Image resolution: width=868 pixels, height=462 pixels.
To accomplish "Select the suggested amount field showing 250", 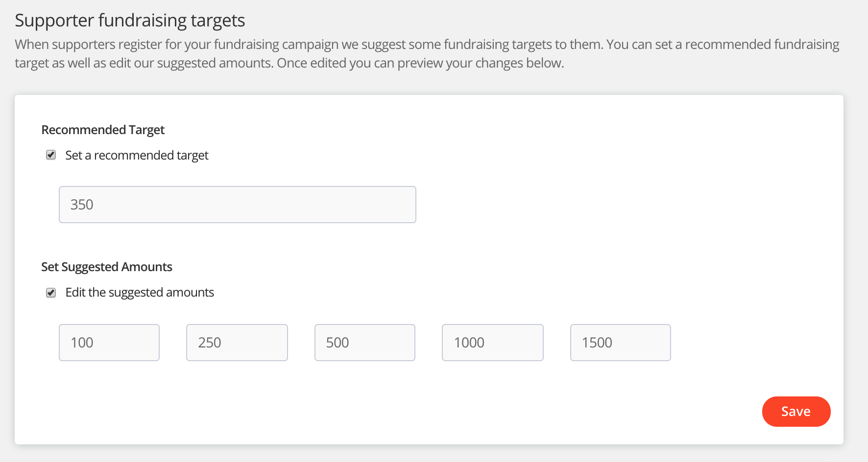I will tap(237, 343).
